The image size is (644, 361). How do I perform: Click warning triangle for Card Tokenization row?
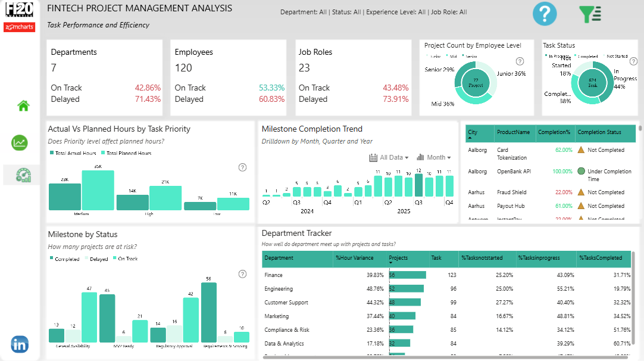(x=581, y=150)
